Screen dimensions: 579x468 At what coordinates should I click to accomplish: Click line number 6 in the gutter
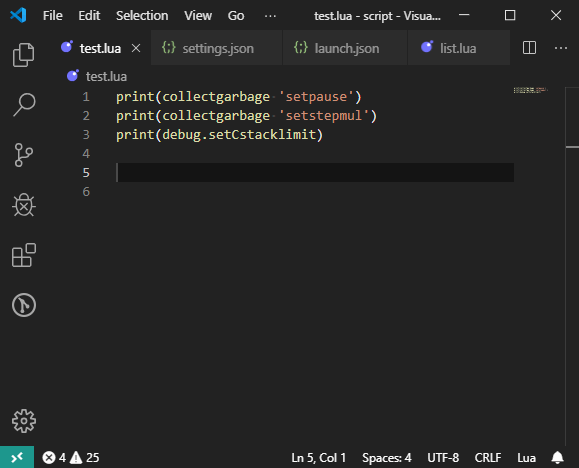86,192
